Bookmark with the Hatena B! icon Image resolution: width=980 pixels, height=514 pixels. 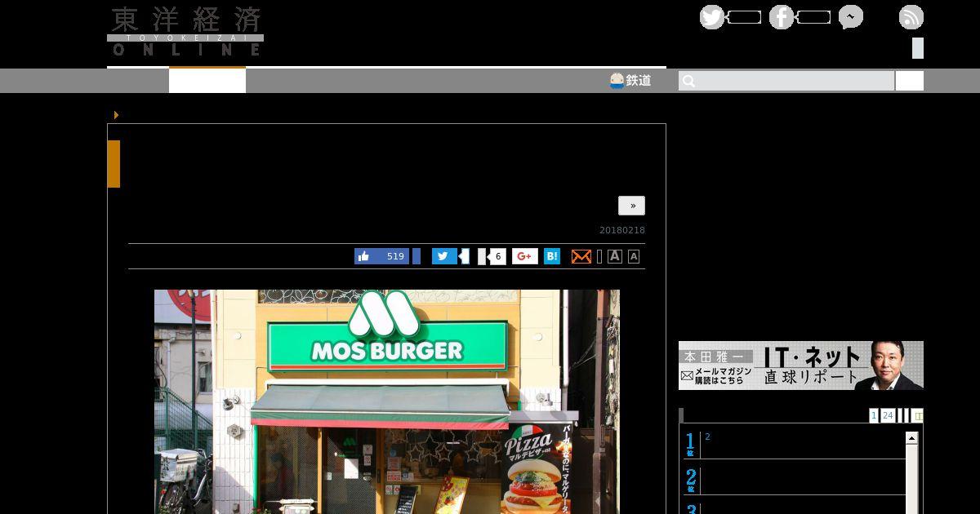click(x=552, y=256)
